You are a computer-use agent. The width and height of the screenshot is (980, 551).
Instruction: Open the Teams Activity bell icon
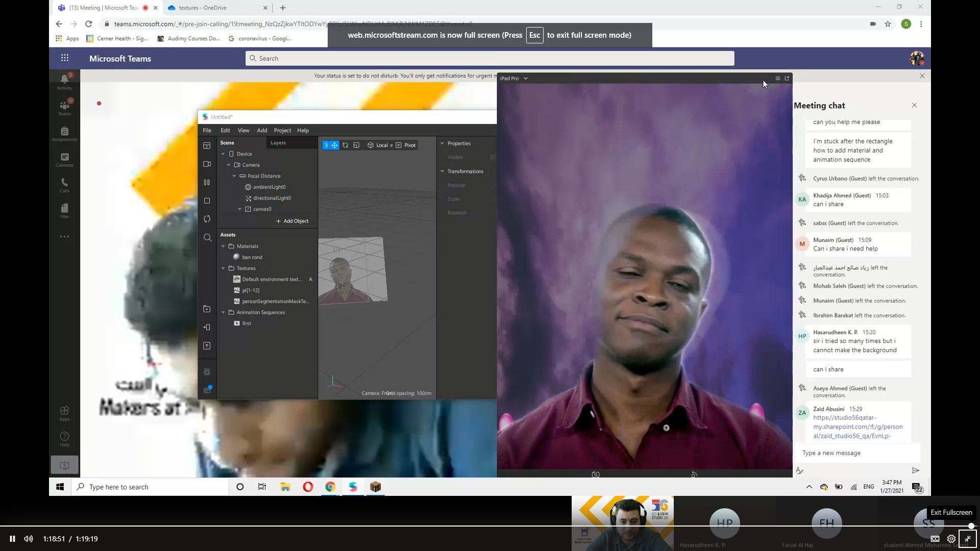[64, 81]
